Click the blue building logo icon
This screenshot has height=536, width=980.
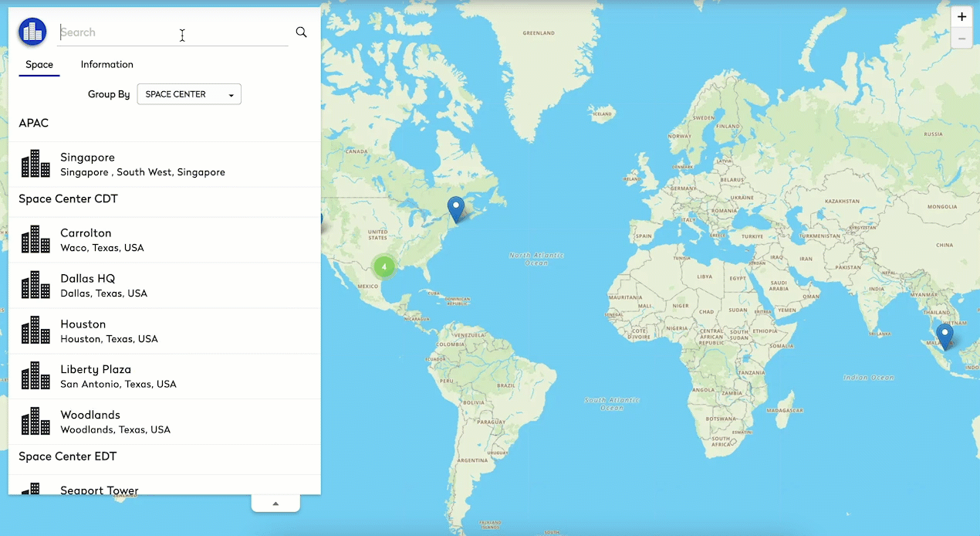click(x=32, y=32)
